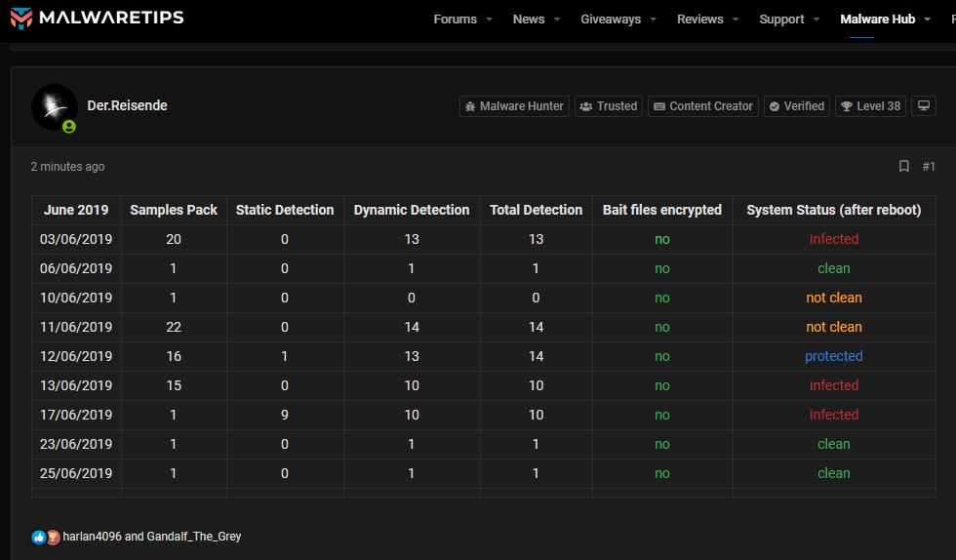Select the date cell 25/06/2019

point(76,473)
